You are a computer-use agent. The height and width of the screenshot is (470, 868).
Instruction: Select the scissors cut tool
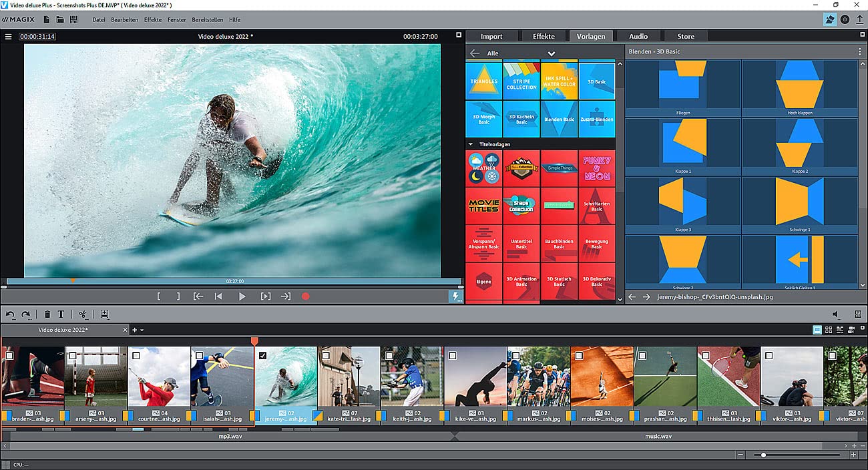coord(83,314)
